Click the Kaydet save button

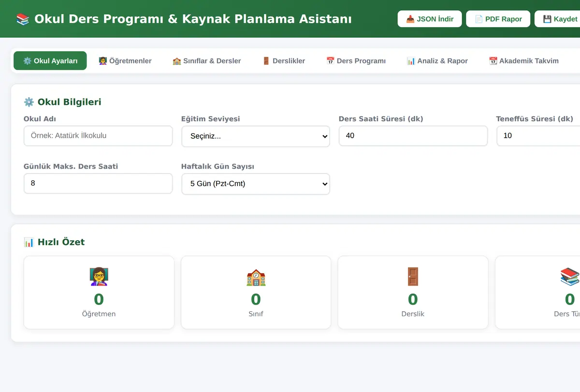[558, 19]
